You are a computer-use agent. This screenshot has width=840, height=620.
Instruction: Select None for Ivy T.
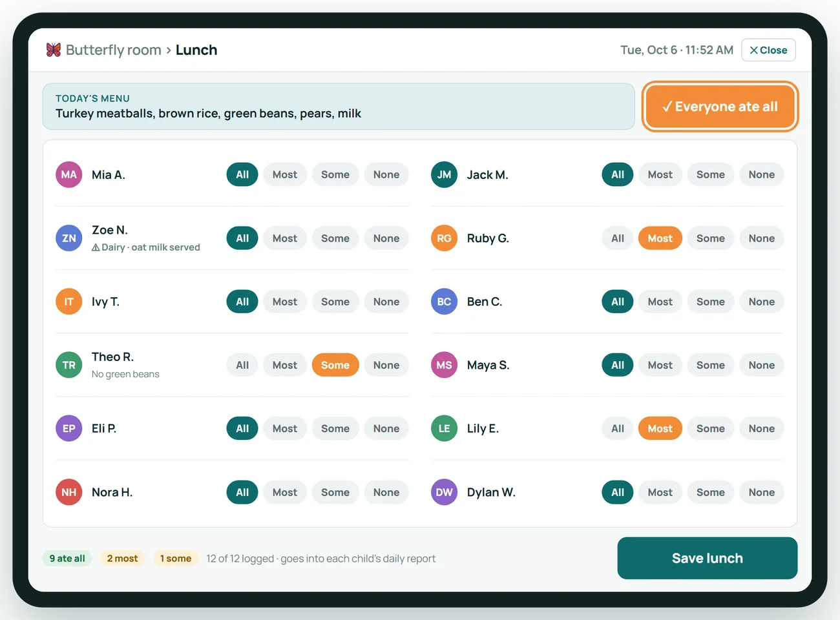386,302
